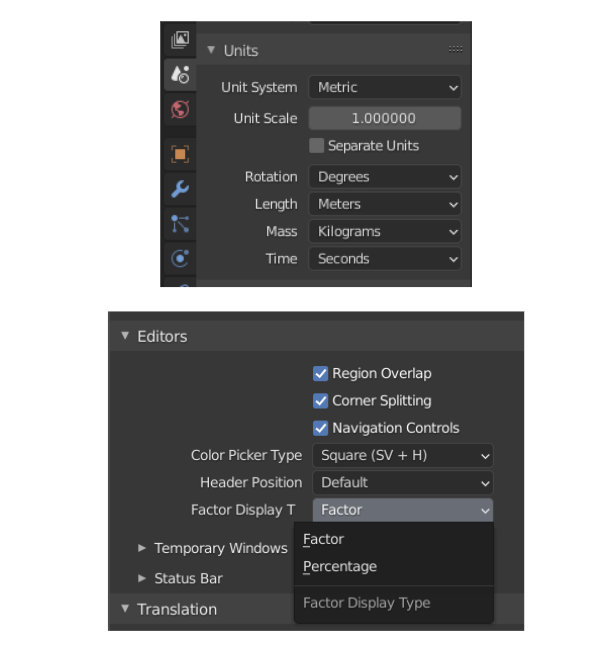The height and width of the screenshot is (651, 606).
Task: Open the Header Position dropdown
Action: tap(403, 483)
